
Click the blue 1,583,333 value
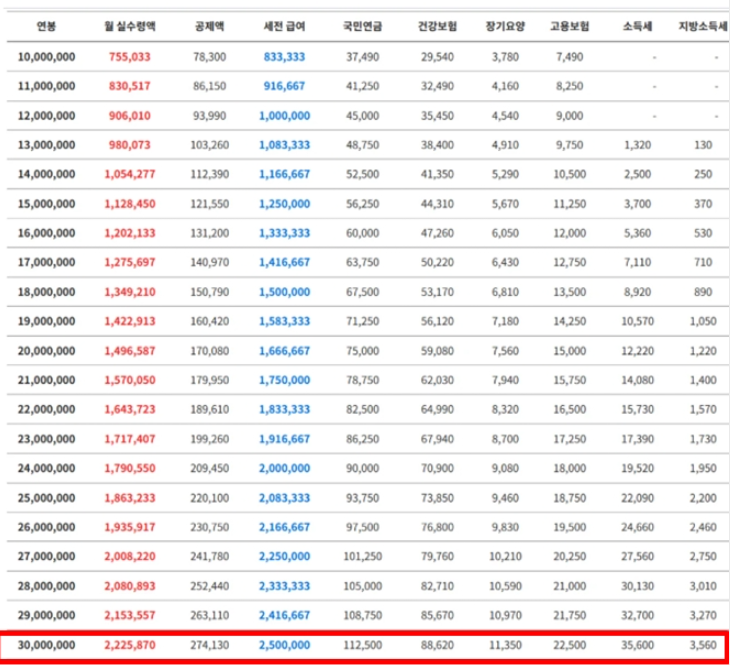(x=284, y=321)
